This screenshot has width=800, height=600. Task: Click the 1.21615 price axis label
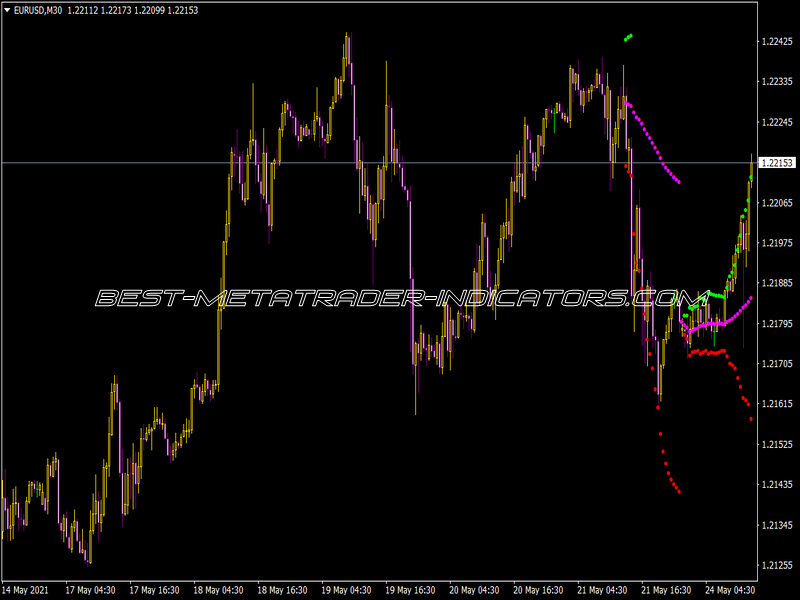pos(777,404)
